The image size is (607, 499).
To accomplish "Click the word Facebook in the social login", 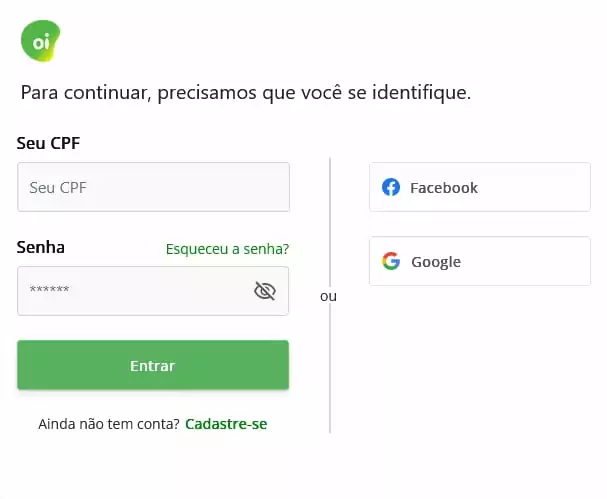I will tap(444, 188).
